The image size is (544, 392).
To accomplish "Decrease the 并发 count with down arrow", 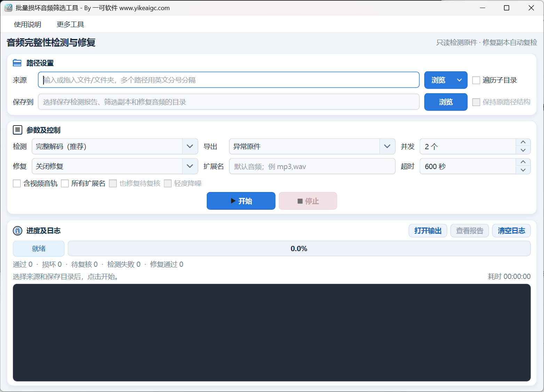I will tap(523, 150).
